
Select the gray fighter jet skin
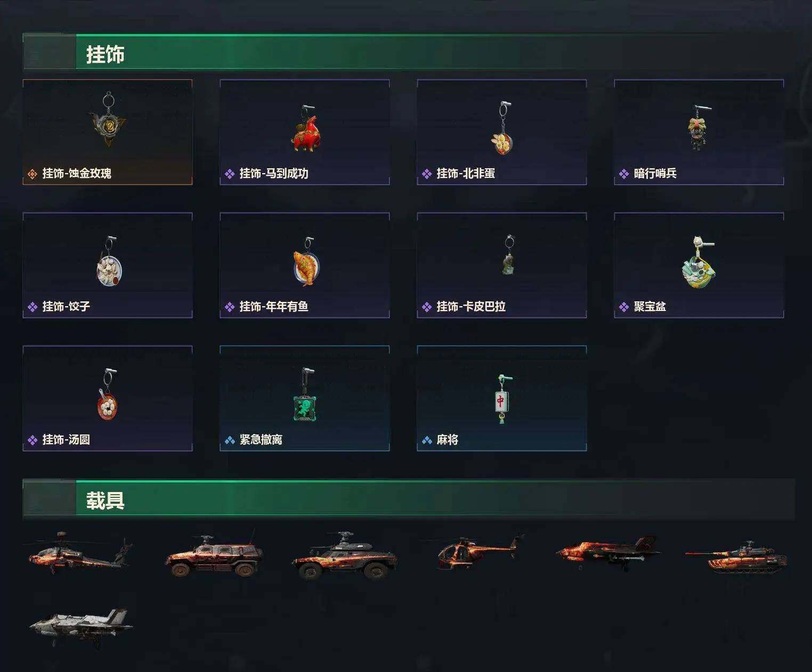(81, 628)
